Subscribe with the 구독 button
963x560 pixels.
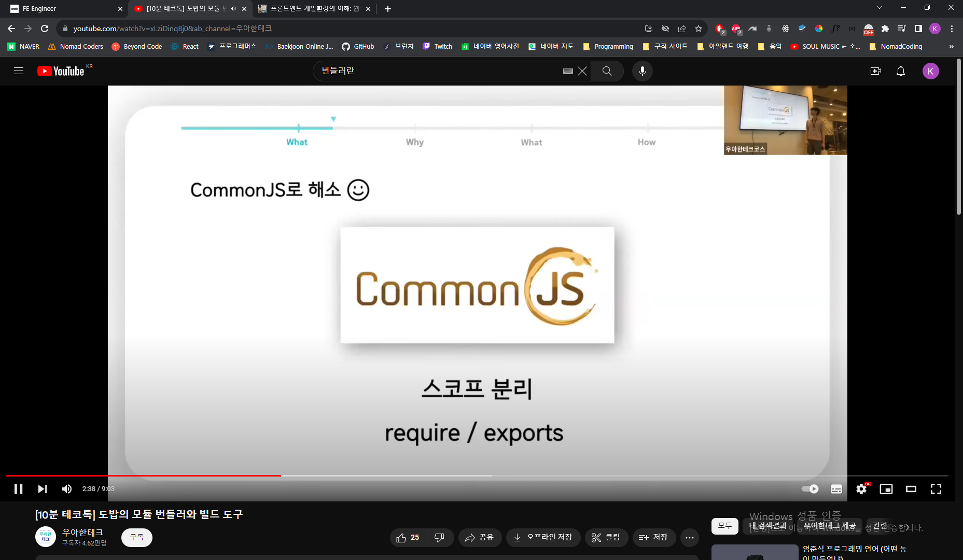tap(137, 538)
